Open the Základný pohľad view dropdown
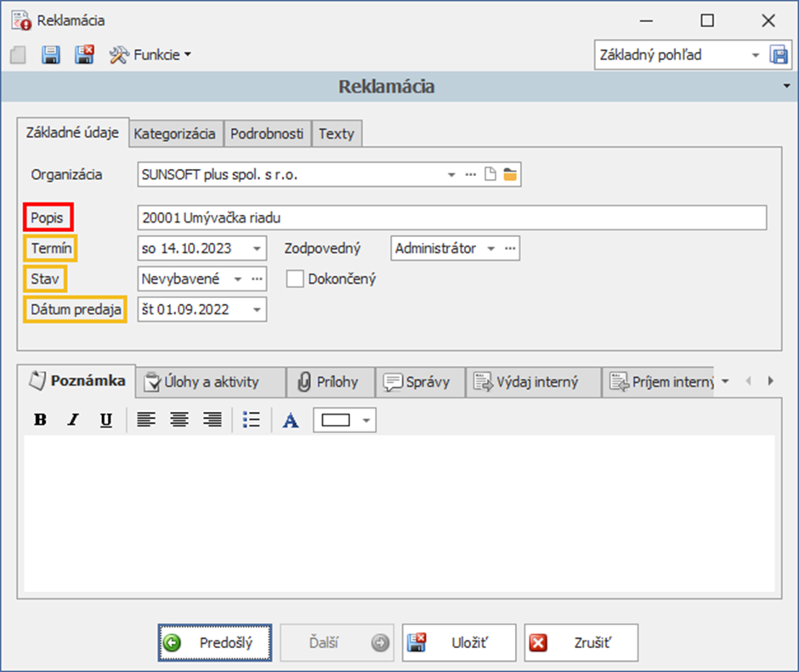Screen dimensions: 799x672 click(754, 55)
